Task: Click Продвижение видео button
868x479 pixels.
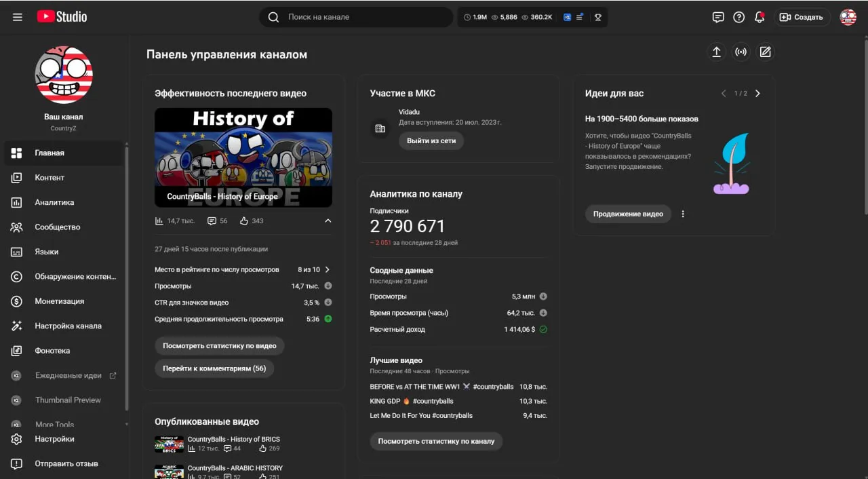Action: [x=628, y=214]
